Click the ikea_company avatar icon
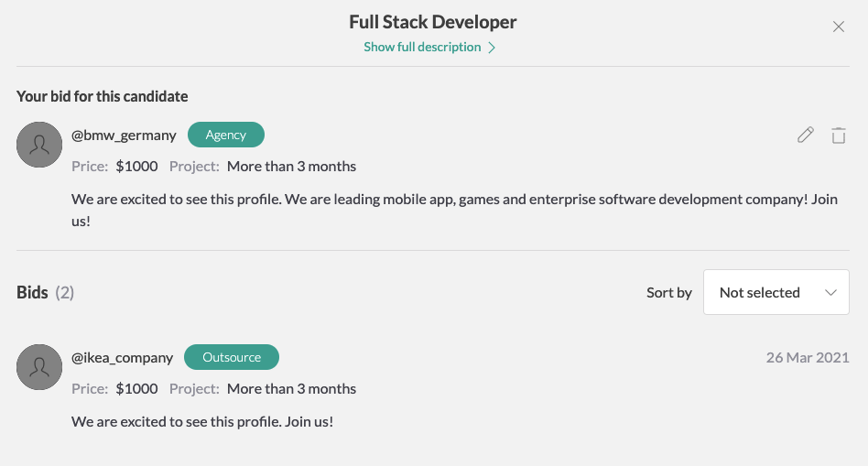The image size is (868, 466). click(x=39, y=366)
